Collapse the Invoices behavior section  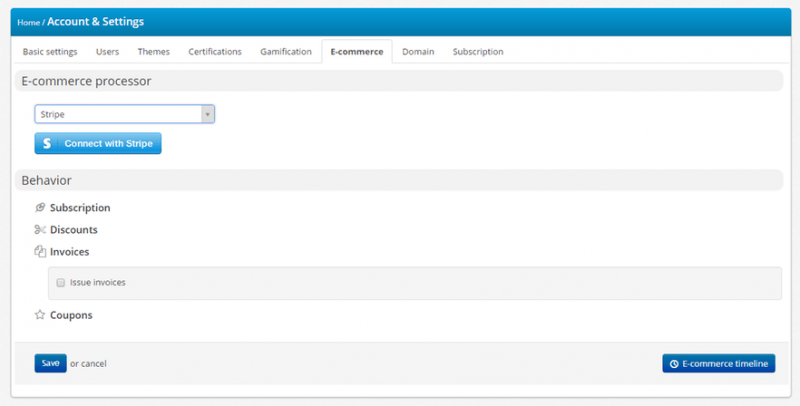(69, 251)
